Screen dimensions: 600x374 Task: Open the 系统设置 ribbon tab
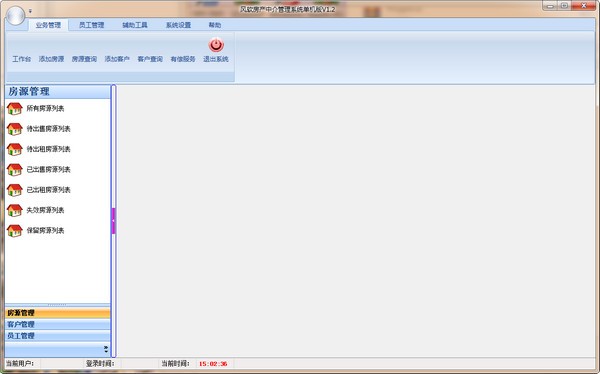(x=178, y=25)
